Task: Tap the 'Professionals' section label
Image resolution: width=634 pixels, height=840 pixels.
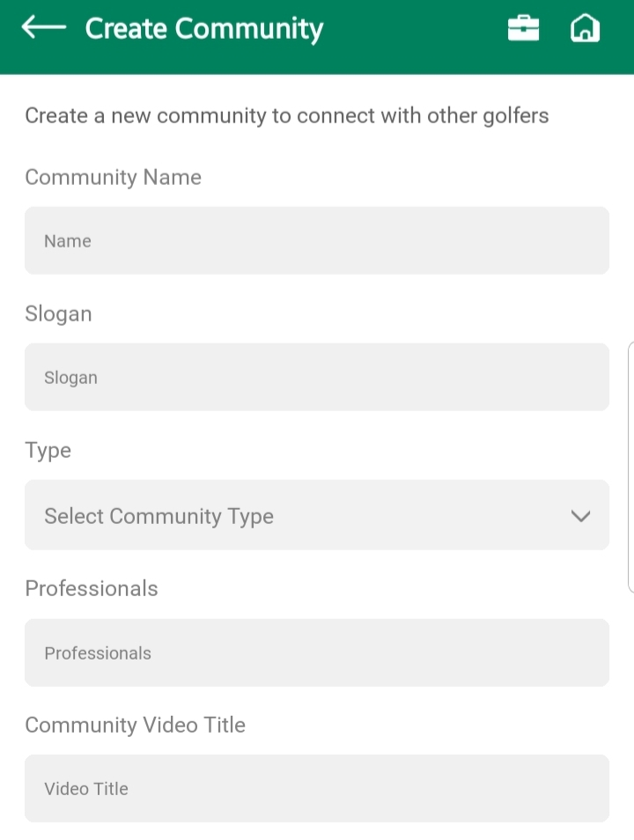Action: (x=92, y=588)
